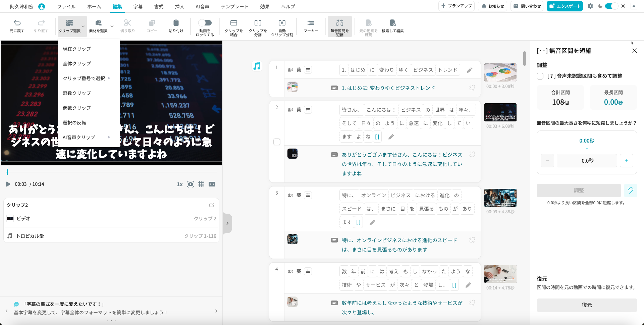
Task: Toggle the 動画をロックする switch
Action: pos(205,23)
